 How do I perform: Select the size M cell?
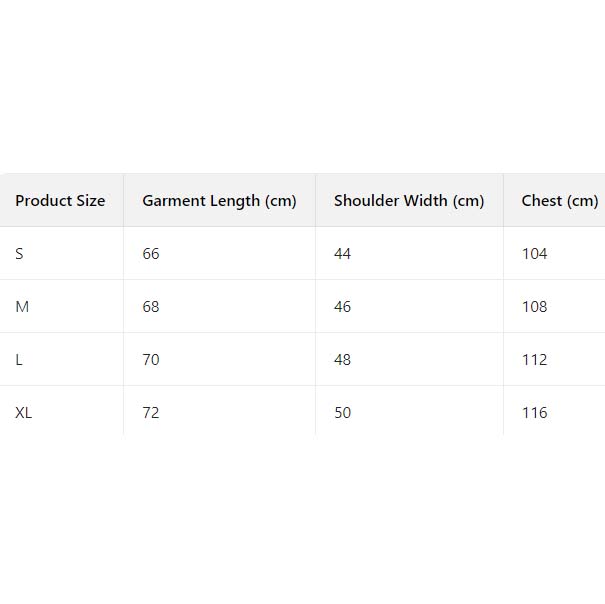coord(22,307)
